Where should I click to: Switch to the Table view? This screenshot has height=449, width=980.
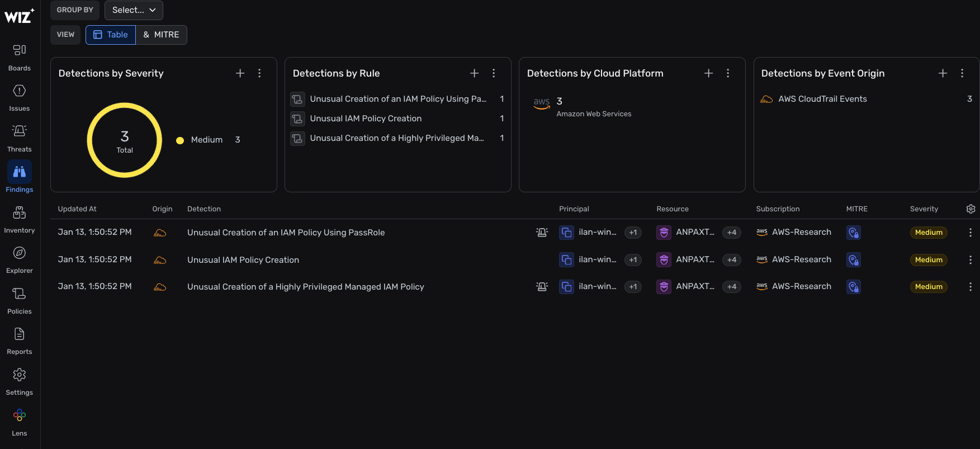click(x=111, y=35)
